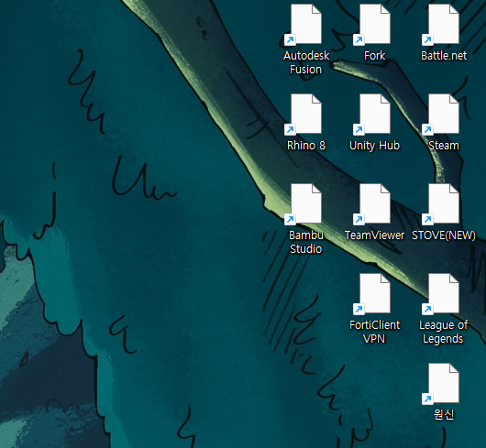This screenshot has height=448, width=486.
Task: Click the Rhino 8 shortcut icon
Action: (x=304, y=115)
